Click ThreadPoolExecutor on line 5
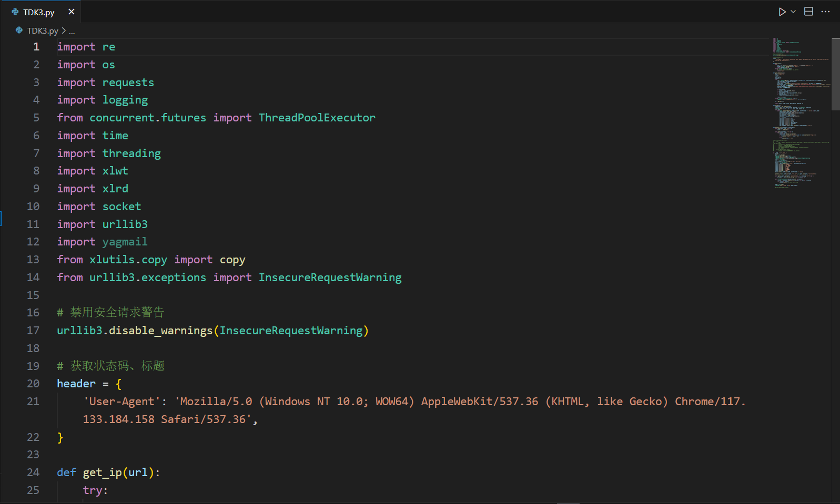This screenshot has width=840, height=504. pos(317,118)
